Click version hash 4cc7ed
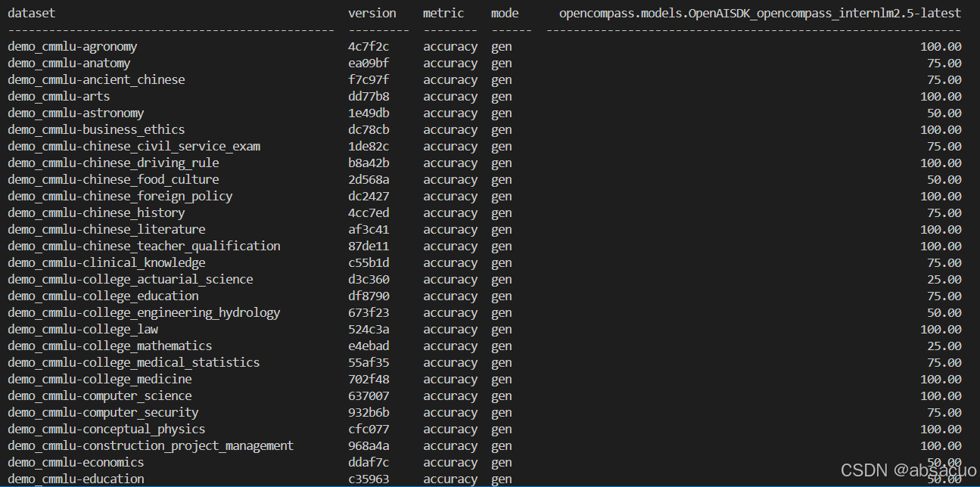980x487 pixels. coord(369,212)
